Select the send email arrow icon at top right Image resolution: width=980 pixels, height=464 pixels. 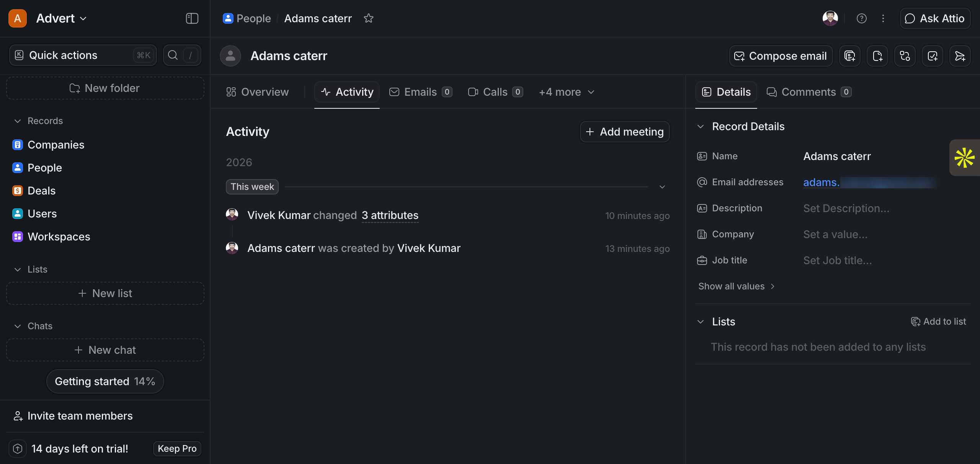(960, 56)
